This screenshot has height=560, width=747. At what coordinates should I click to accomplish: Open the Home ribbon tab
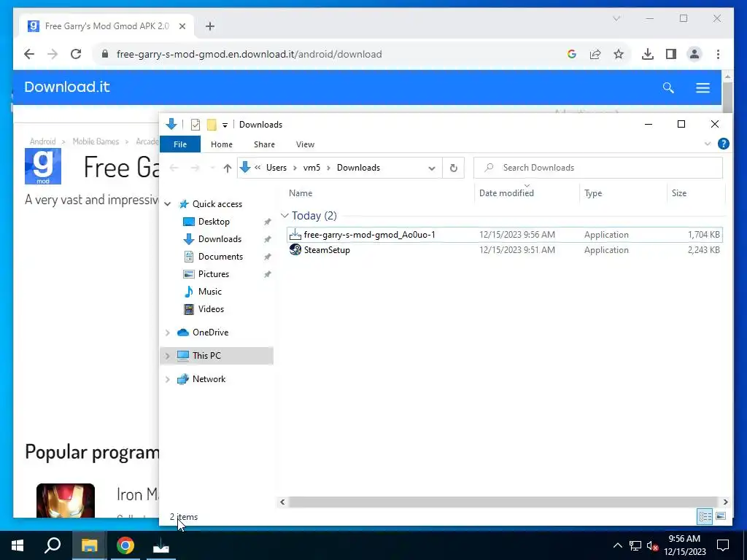tap(222, 144)
